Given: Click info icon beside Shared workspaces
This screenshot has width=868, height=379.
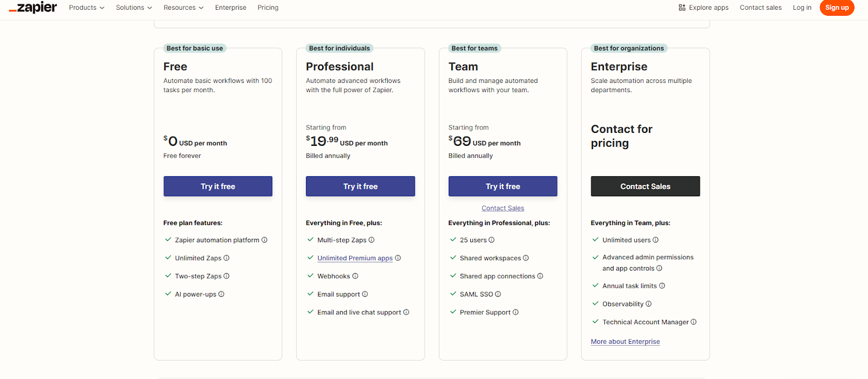Looking at the screenshot, I should coord(526,258).
